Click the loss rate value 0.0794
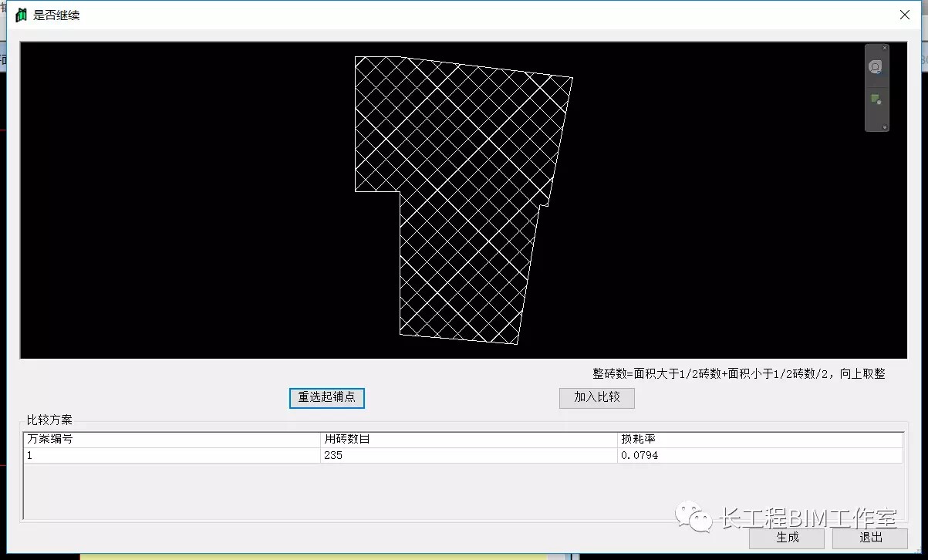This screenshot has width=928, height=560. [639, 456]
